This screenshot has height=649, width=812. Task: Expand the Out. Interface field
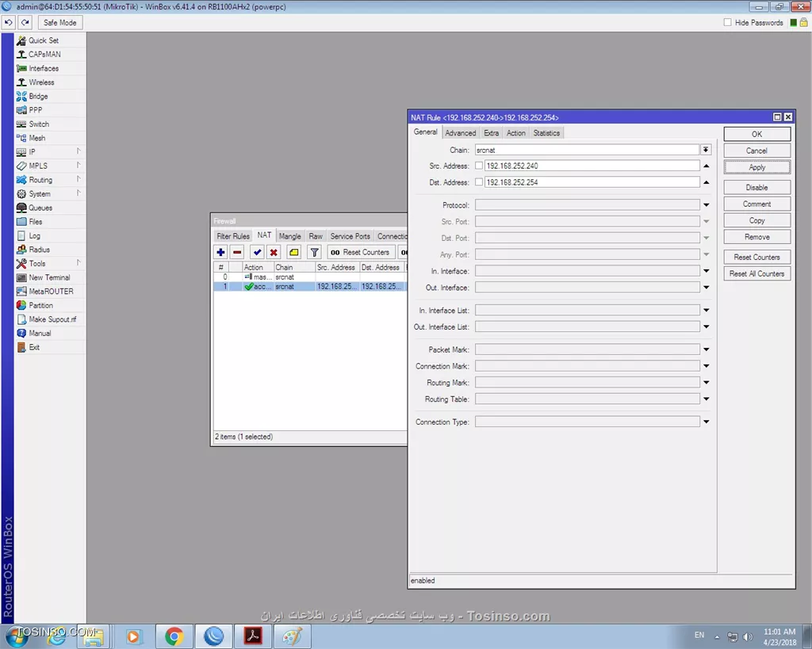[707, 288]
